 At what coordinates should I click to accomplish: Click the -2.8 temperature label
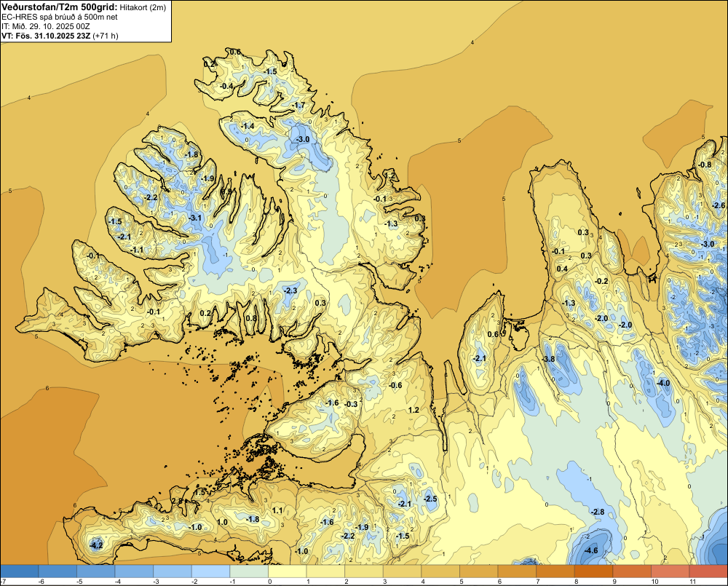click(x=598, y=512)
